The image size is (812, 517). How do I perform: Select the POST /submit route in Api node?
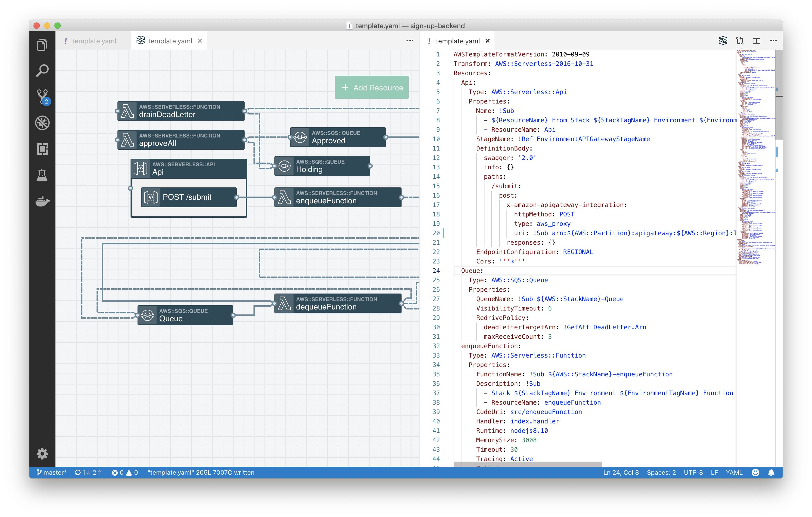pyautogui.click(x=189, y=197)
